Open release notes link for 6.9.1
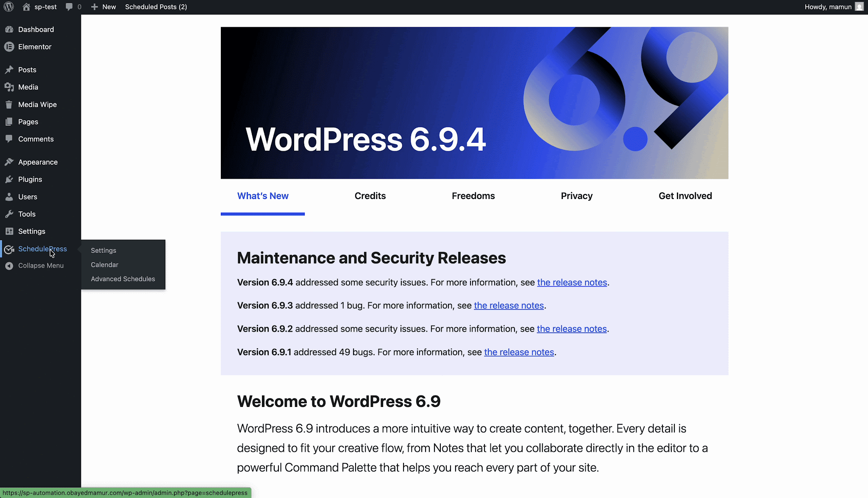 [519, 352]
